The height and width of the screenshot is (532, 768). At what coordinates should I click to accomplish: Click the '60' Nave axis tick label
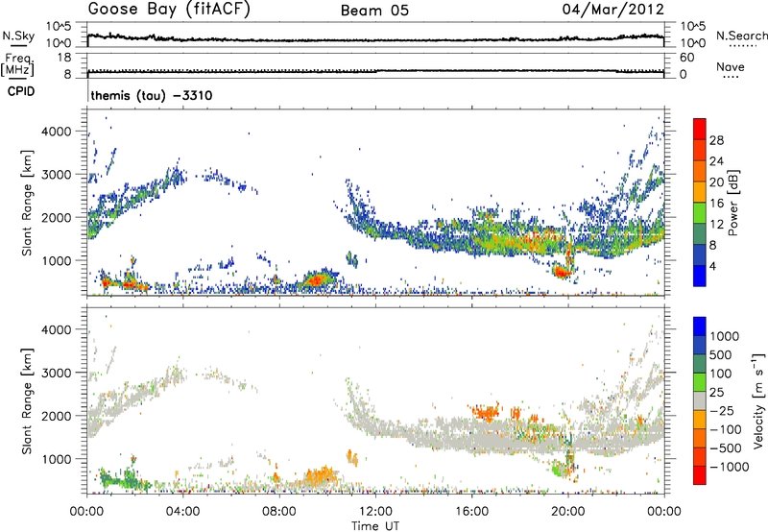coord(686,58)
